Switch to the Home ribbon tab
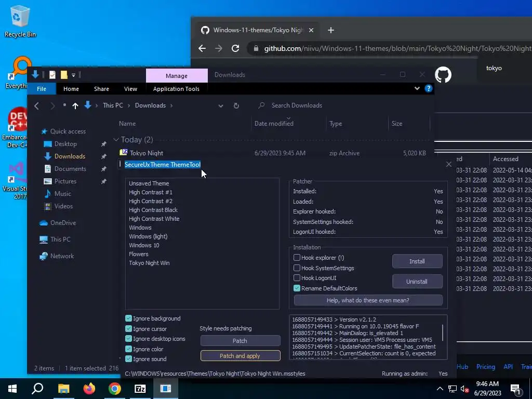This screenshot has height=399, width=532. 71,89
